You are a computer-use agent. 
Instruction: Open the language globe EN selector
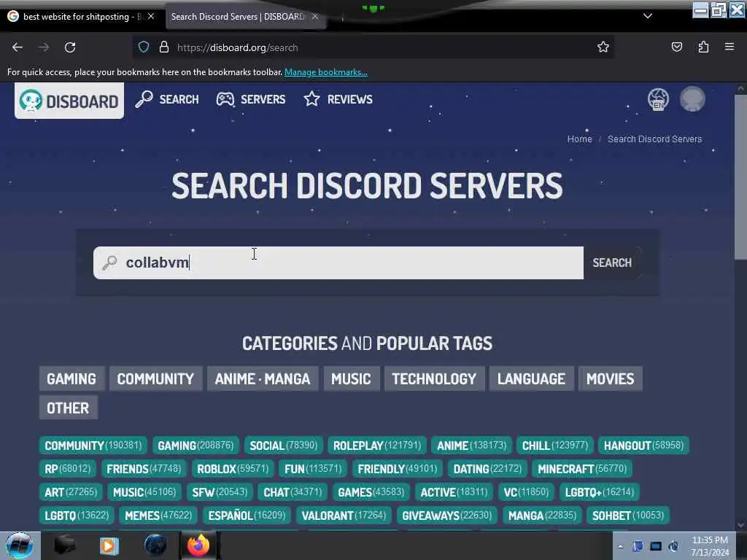(658, 99)
